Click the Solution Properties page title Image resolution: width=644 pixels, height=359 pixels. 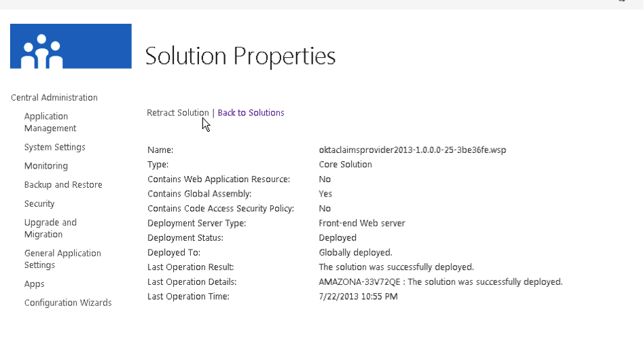coord(240,56)
